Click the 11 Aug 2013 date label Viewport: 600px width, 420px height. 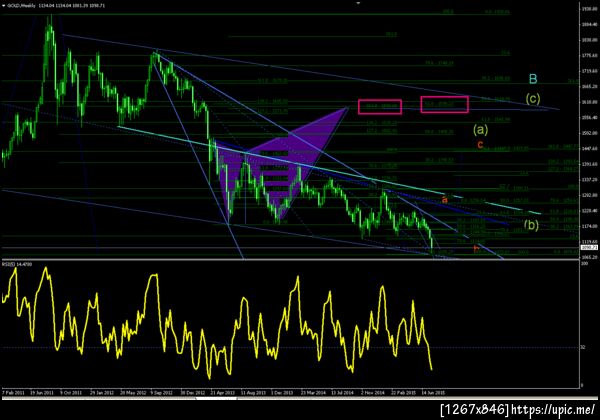click(x=253, y=392)
